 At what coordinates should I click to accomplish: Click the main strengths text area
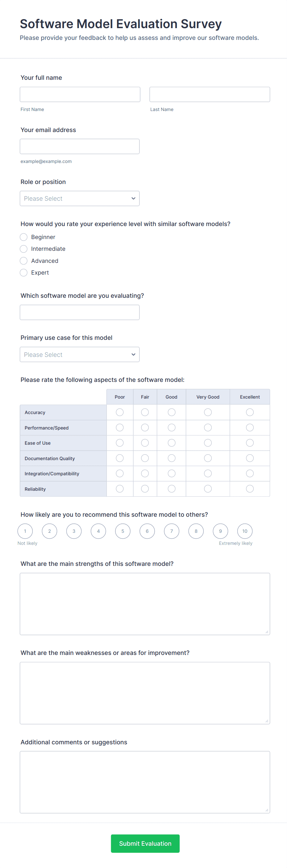tap(145, 604)
